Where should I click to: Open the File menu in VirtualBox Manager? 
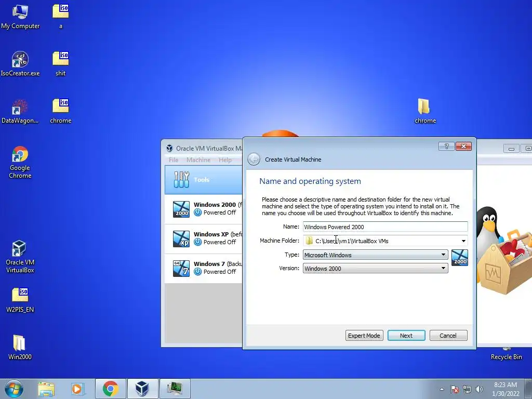click(174, 160)
